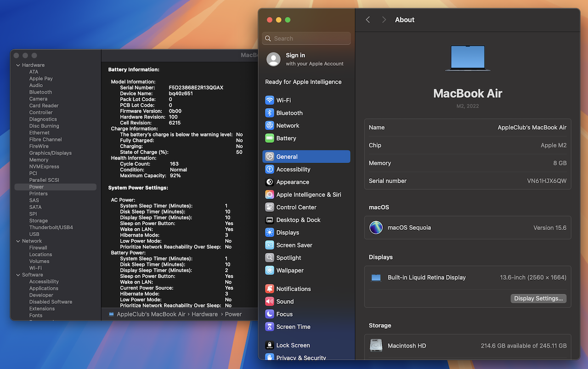Click the Wi-Fi icon in Settings sidebar
This screenshot has width=588, height=369.
pos(270,100)
